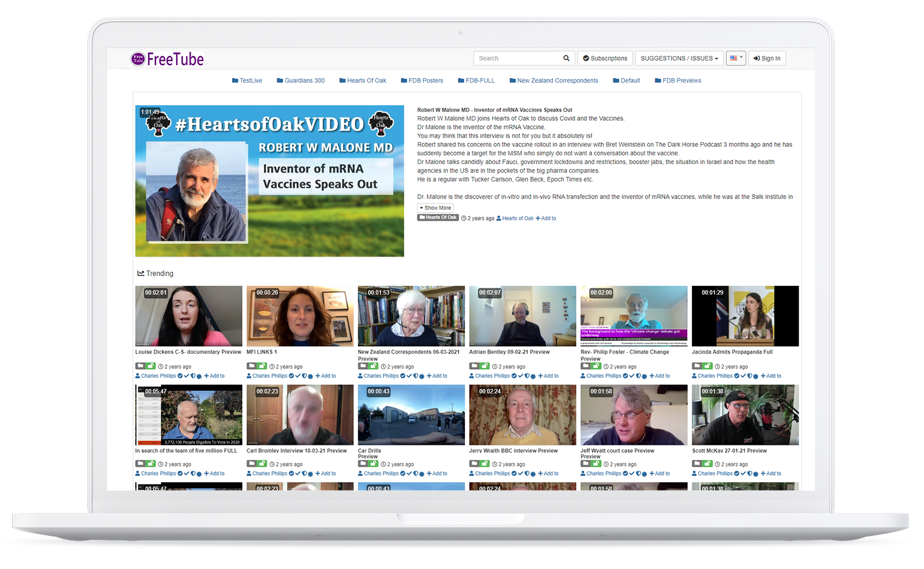
Task: Click the Sign In button
Action: pyautogui.click(x=767, y=58)
